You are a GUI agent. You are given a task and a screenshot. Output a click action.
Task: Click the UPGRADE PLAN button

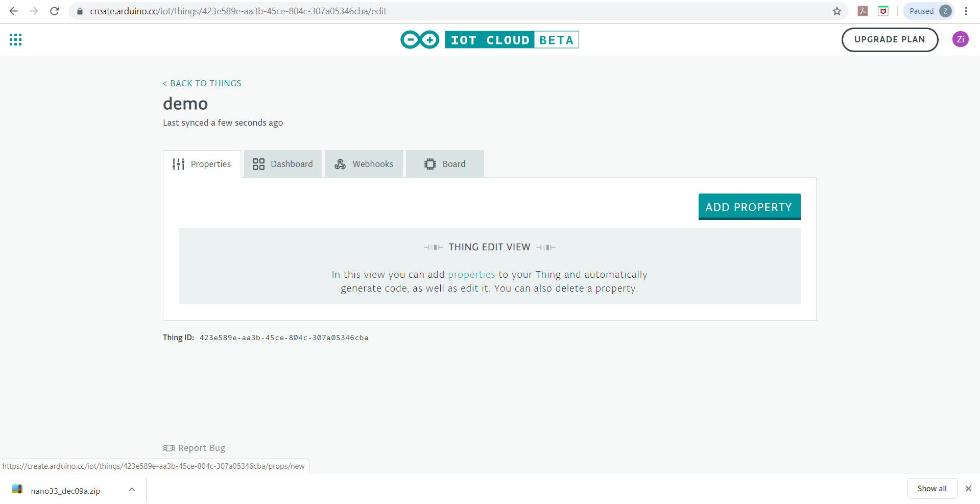point(890,39)
